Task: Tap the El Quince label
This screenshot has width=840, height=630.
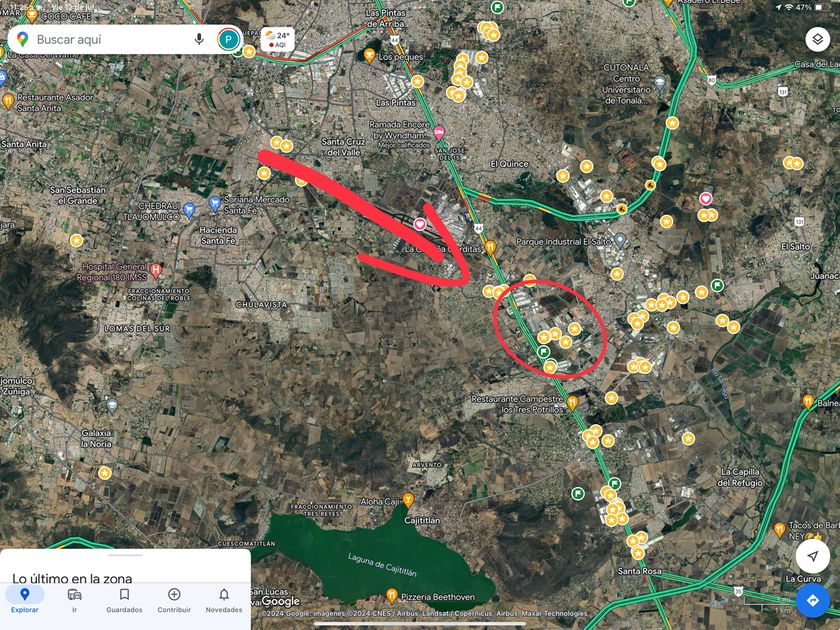Action: click(509, 164)
